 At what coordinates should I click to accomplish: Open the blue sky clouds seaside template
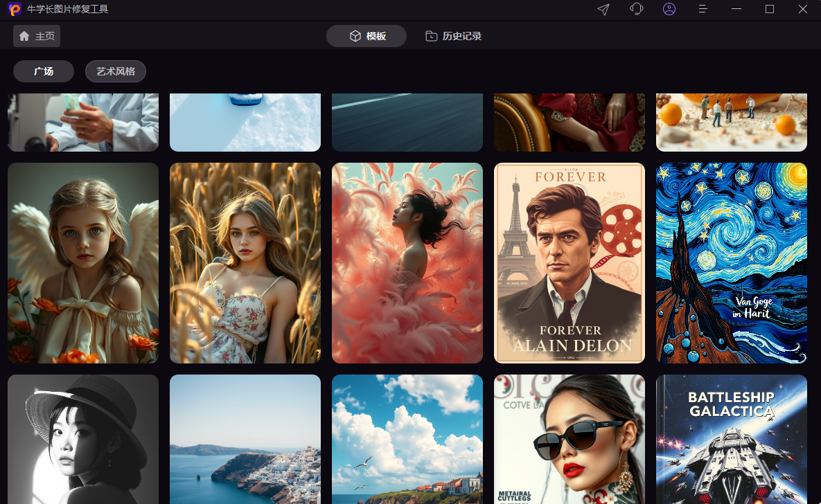tap(407, 439)
